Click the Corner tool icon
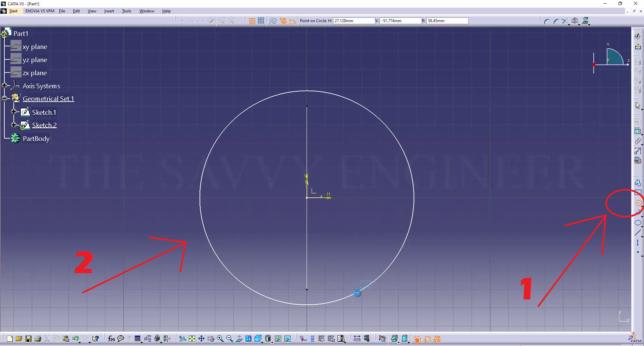644x346 pixels. [x=546, y=21]
